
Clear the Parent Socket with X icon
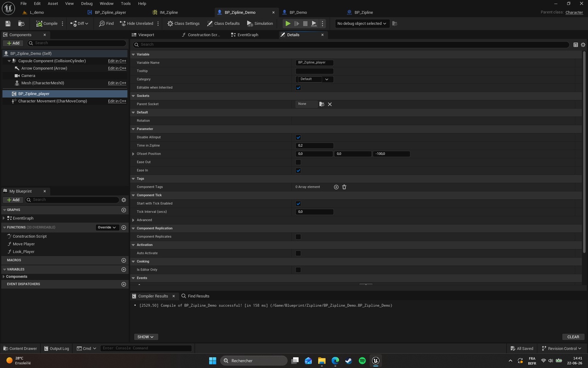tap(330, 104)
